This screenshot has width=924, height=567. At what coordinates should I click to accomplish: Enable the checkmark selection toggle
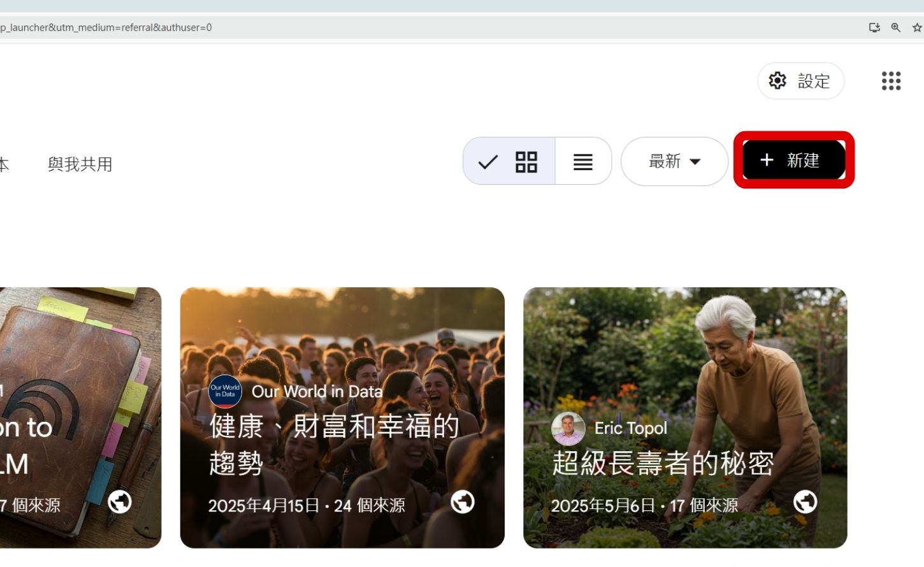pos(487,161)
